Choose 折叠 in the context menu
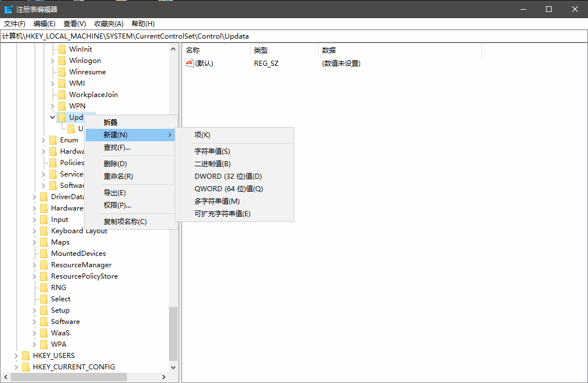Image resolution: width=588 pixels, height=383 pixels. 130,123
